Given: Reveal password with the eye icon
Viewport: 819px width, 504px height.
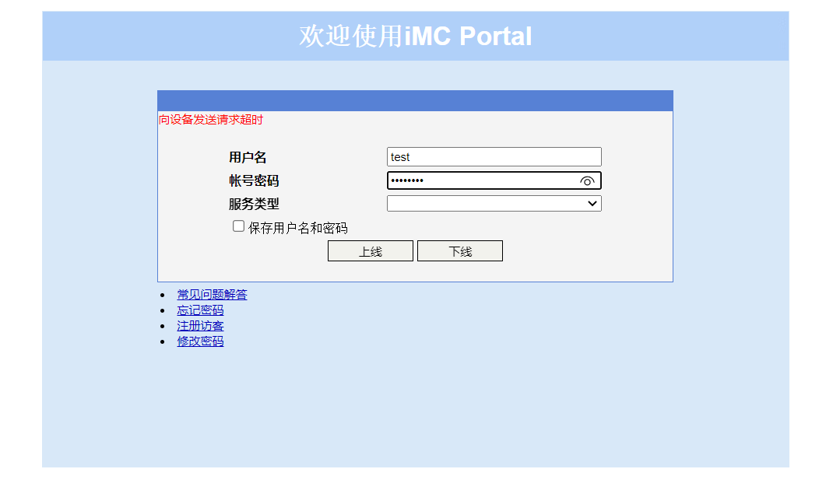Looking at the screenshot, I should (x=586, y=181).
